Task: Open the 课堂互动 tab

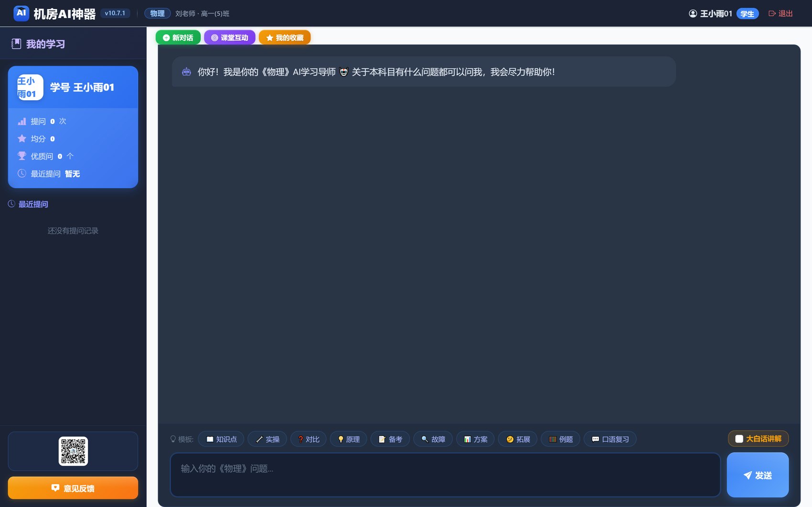Action: pyautogui.click(x=230, y=38)
